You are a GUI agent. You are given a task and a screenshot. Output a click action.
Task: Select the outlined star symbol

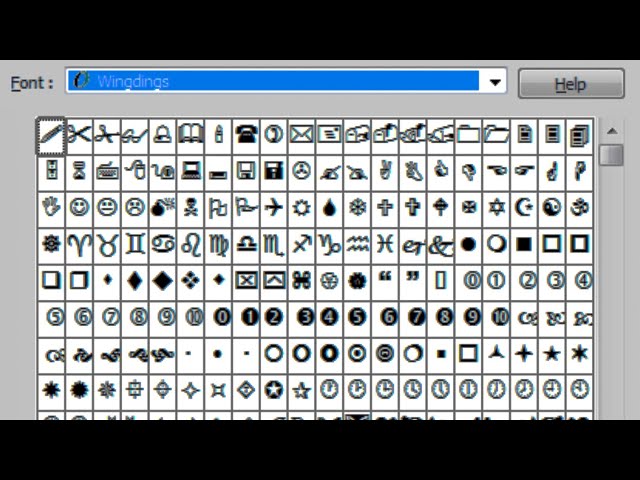click(x=301, y=391)
